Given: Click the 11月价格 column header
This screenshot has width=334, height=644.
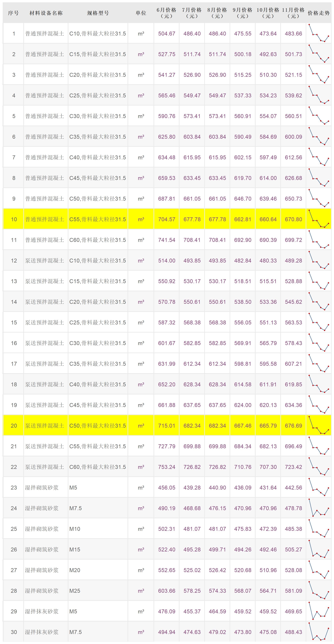Looking at the screenshot, I should click(x=293, y=13).
